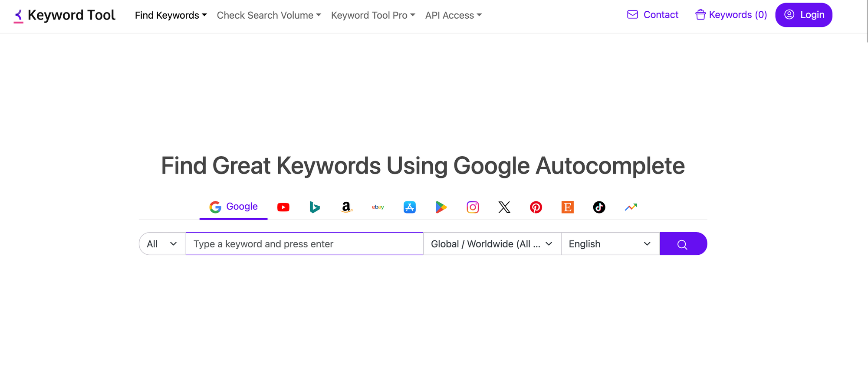Open the Global / Worldwide location dropdown
Viewport: 868px width, 378px height.
point(492,244)
